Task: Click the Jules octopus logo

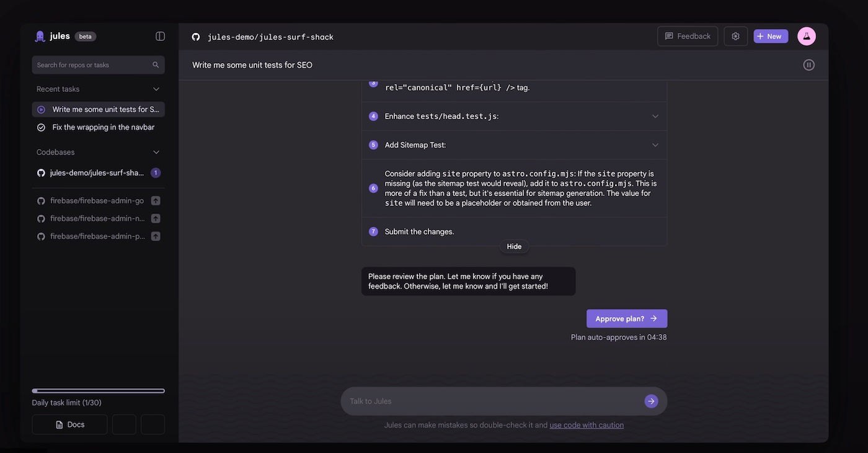Action: (x=40, y=36)
